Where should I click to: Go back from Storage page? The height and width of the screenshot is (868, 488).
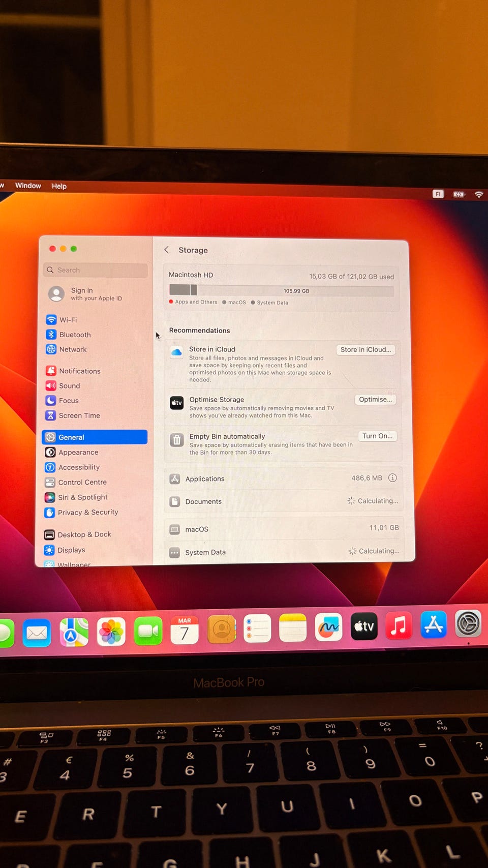coord(166,250)
